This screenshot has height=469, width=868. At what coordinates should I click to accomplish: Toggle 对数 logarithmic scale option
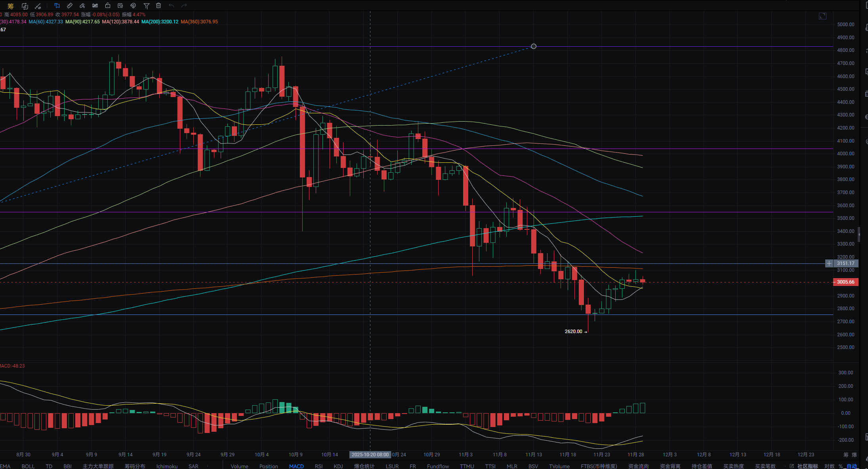click(x=829, y=466)
